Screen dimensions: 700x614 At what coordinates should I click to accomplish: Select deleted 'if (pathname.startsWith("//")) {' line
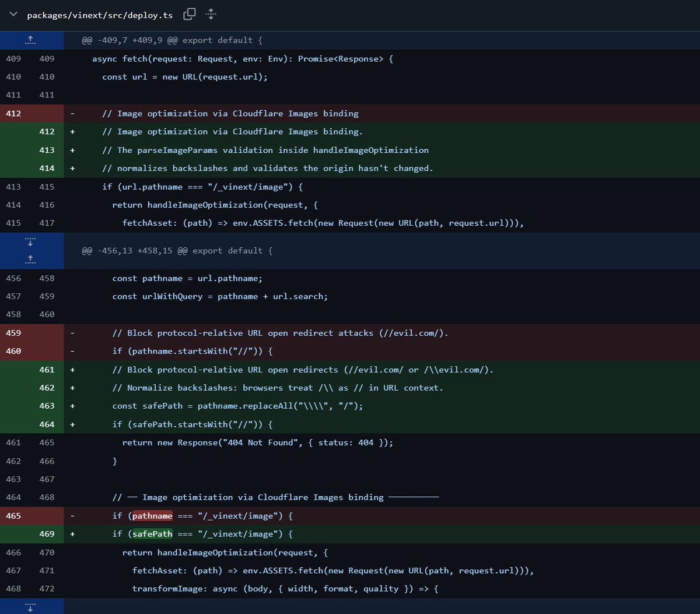192,352
